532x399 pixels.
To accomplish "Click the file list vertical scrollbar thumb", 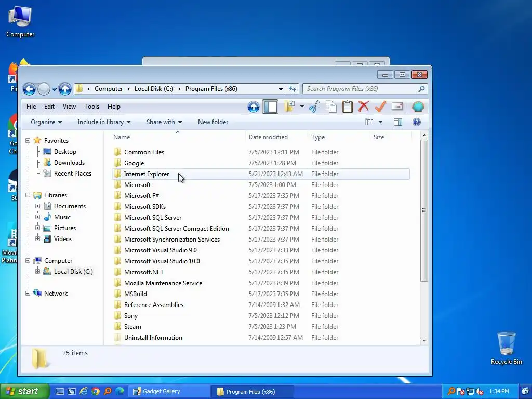I will 424,210.
